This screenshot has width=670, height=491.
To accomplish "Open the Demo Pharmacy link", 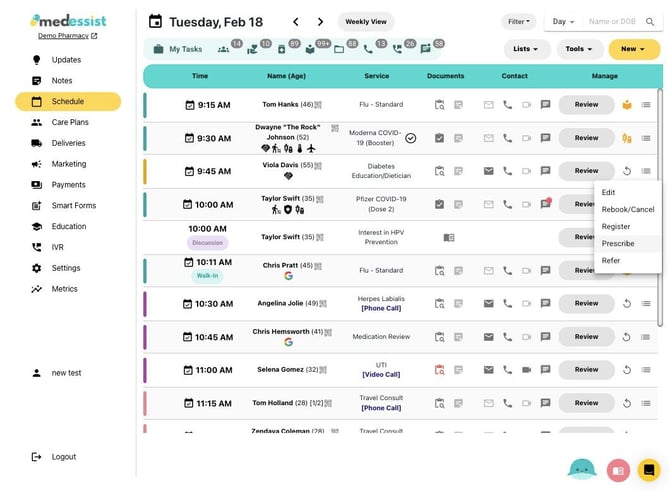I will coord(68,36).
